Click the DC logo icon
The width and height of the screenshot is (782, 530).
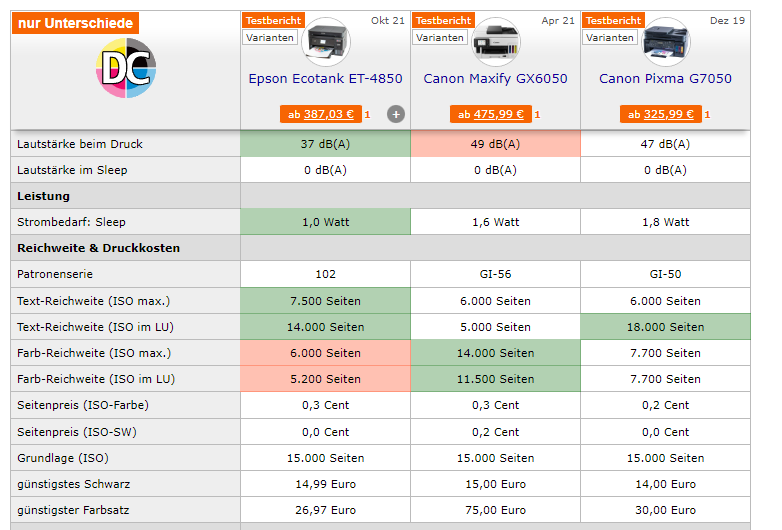pyautogui.click(x=126, y=68)
